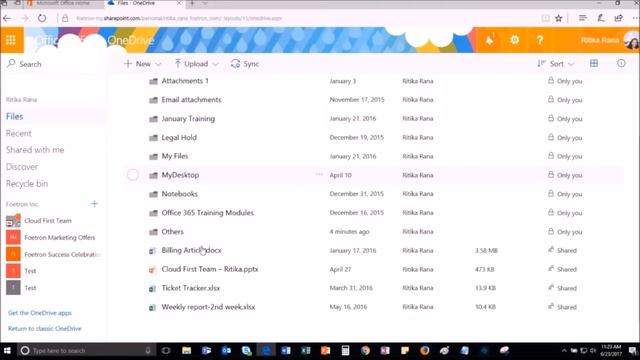Open Weekly report-2nd week.xlsx
The image size is (640, 360).
click(x=208, y=307)
